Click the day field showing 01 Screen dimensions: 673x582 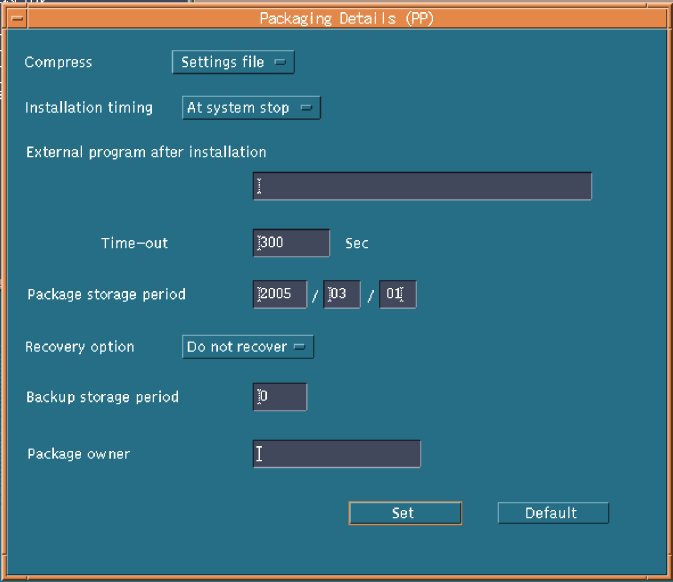397,295
